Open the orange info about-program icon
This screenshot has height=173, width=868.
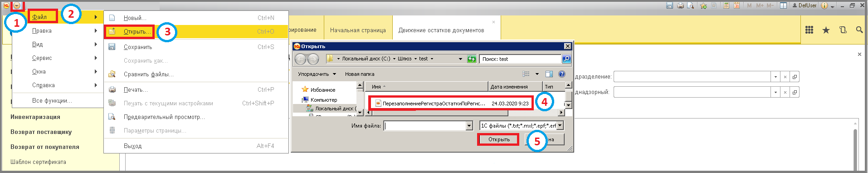tap(824, 5)
